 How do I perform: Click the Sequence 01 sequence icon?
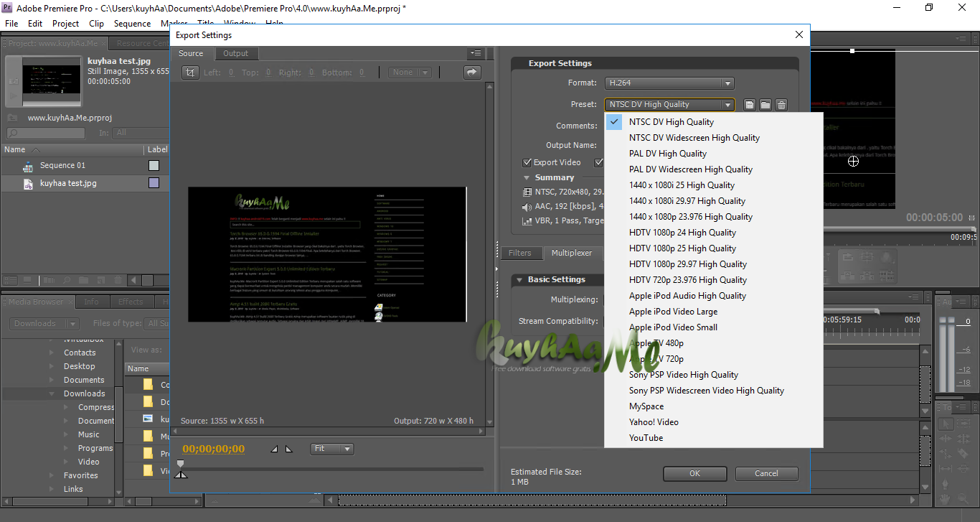(x=28, y=166)
